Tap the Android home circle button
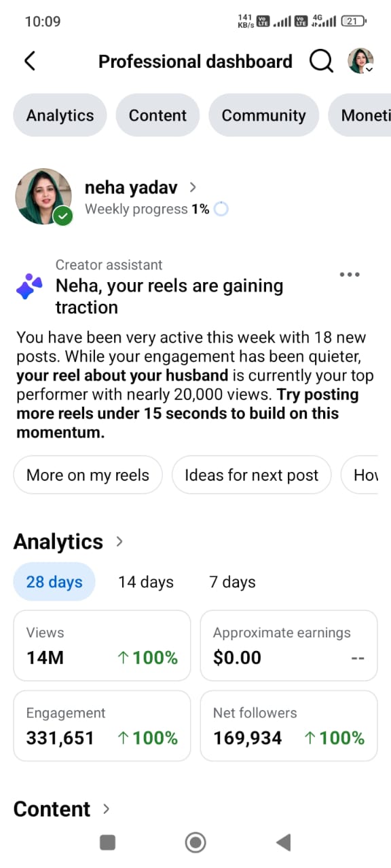 195,842
